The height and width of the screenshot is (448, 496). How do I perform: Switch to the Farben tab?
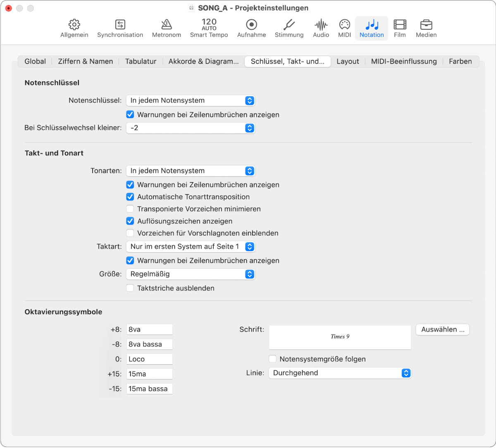(x=460, y=62)
